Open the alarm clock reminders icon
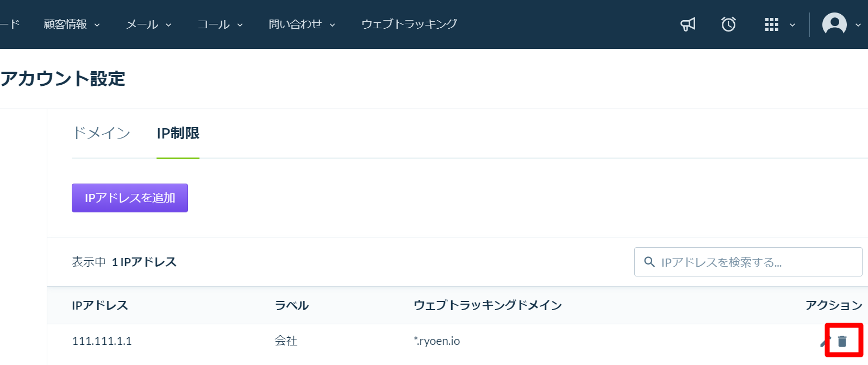Screen dimensions: 868x365 [x=728, y=24]
